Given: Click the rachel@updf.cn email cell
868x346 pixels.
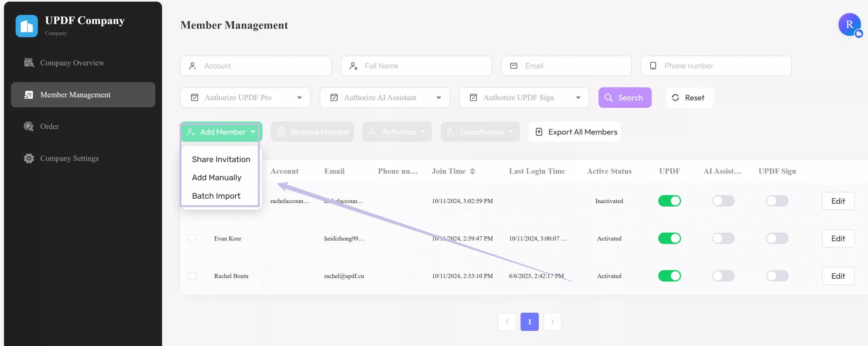Looking at the screenshot, I should click(x=344, y=276).
